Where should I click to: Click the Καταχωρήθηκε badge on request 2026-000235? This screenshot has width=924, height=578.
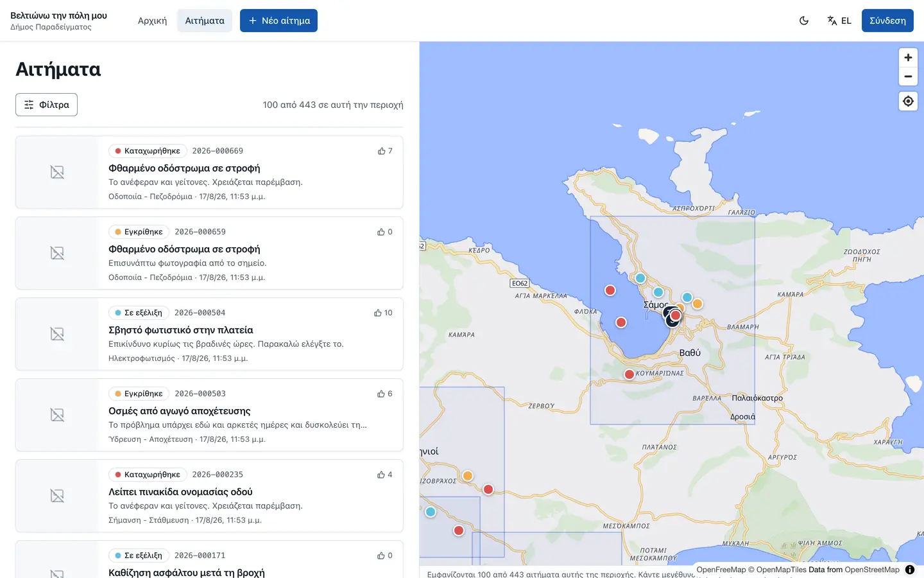click(148, 475)
